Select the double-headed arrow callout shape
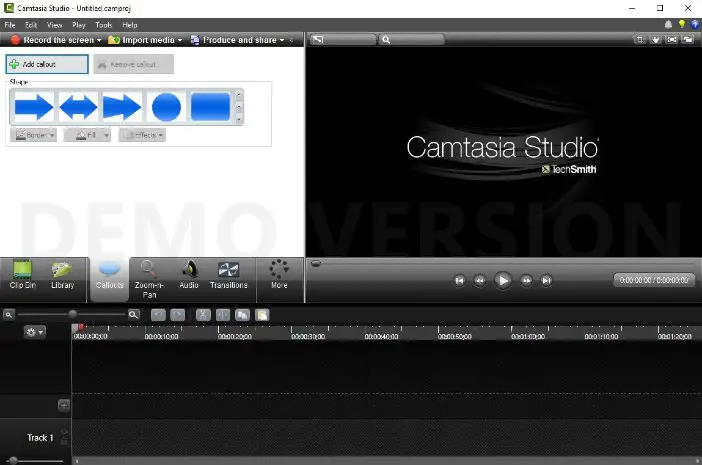This screenshot has height=465, width=702. coord(78,107)
